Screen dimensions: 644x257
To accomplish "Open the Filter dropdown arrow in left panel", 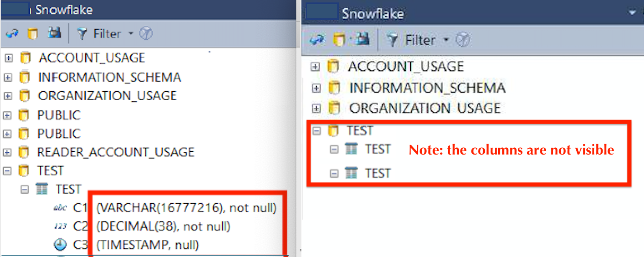I will pyautogui.click(x=131, y=33).
